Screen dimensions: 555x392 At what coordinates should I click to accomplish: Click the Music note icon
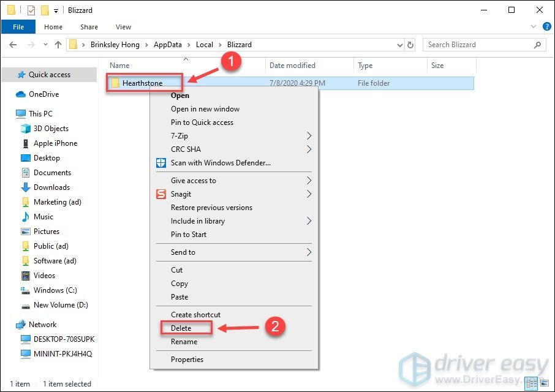point(26,217)
